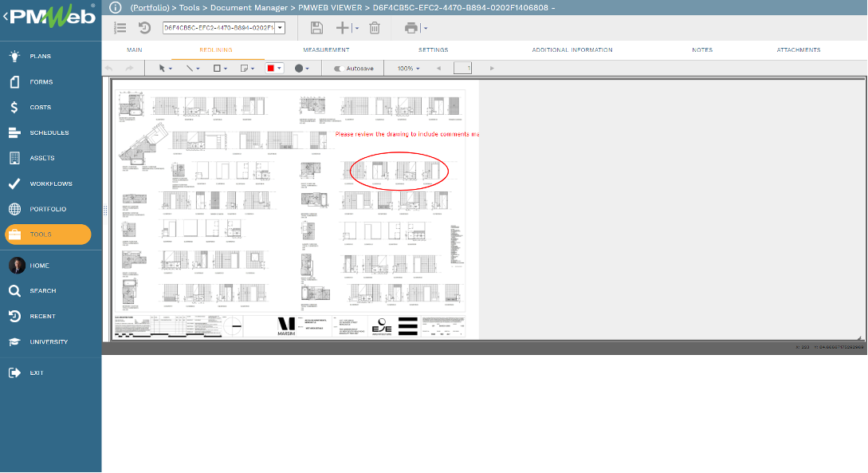Switch to the Redlining tab
Screen dimensions: 868x473
tap(216, 49)
